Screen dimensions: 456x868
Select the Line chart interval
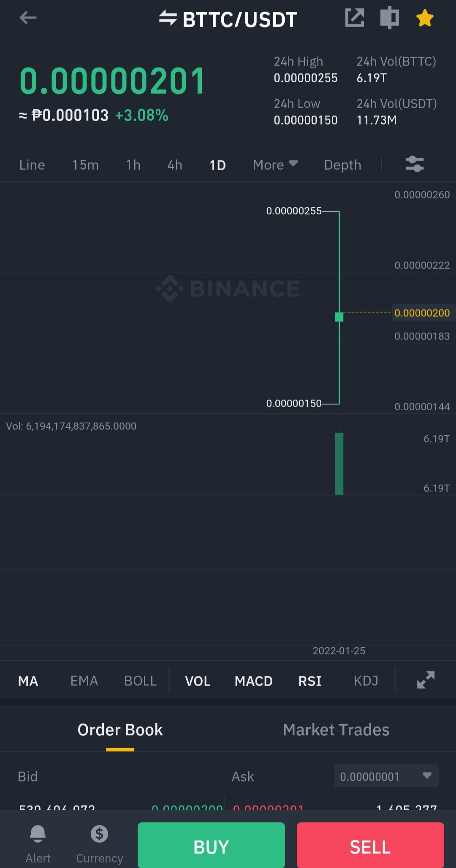pos(32,165)
